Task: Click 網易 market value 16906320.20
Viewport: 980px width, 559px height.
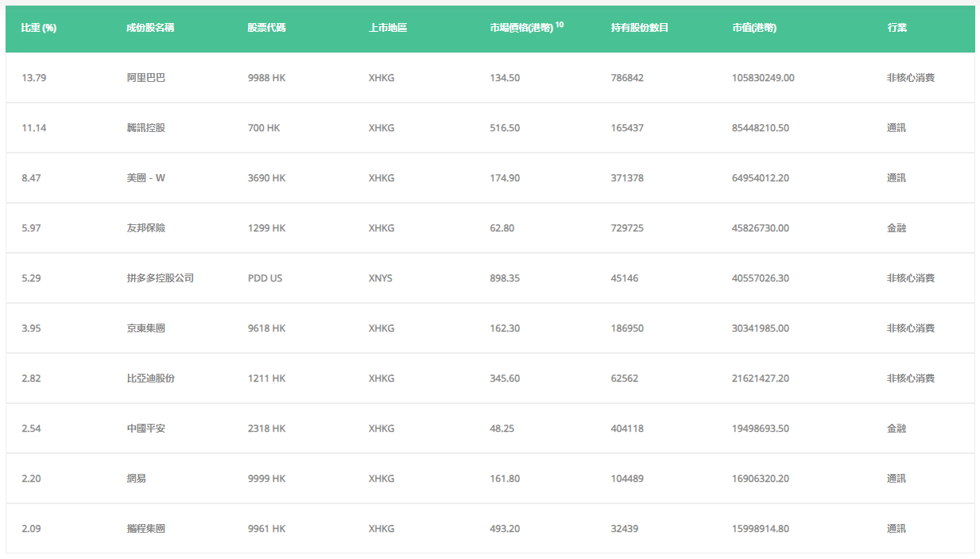Action: (761, 479)
